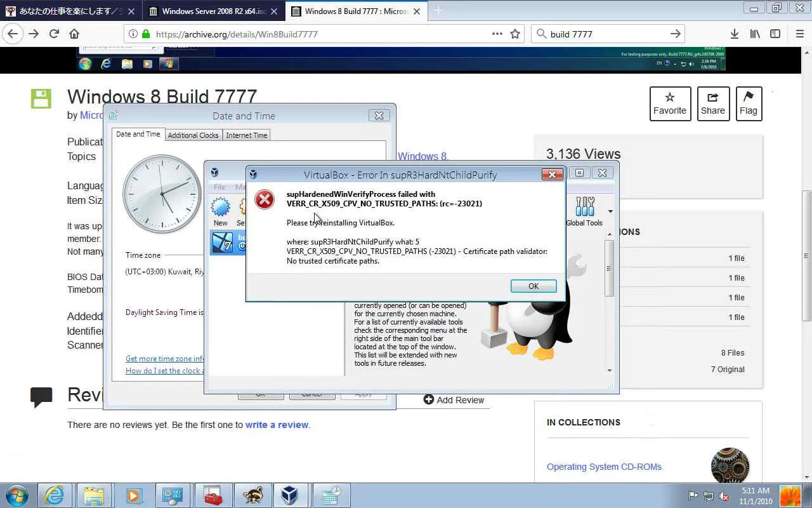Screen dimensions: 812x508
Task: Go back in the browser
Action: click(13, 34)
